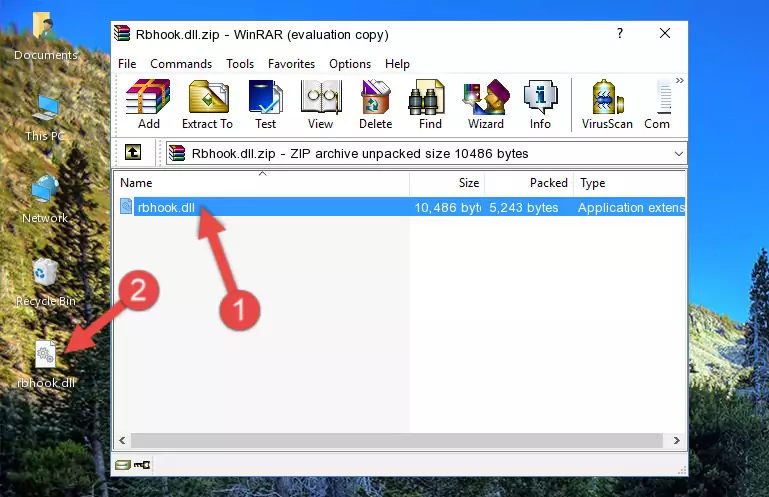Open the archive path dropdown arrow
This screenshot has width=769, height=497.
point(679,154)
